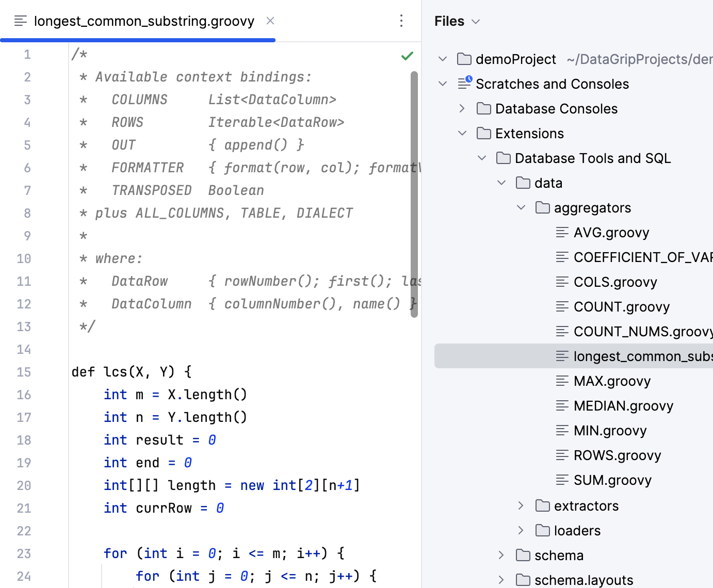The height and width of the screenshot is (588, 713).
Task: Click the green inspections checkmark indicator
Action: [x=407, y=56]
